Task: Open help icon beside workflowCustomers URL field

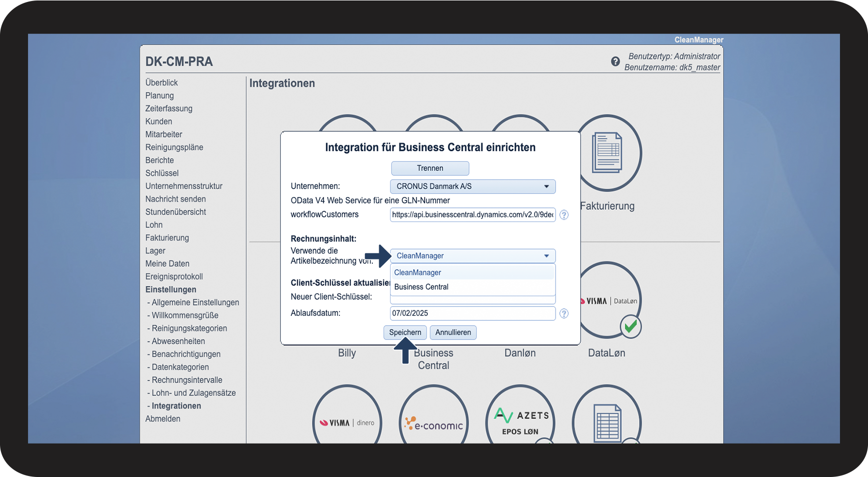Action: pyautogui.click(x=564, y=215)
